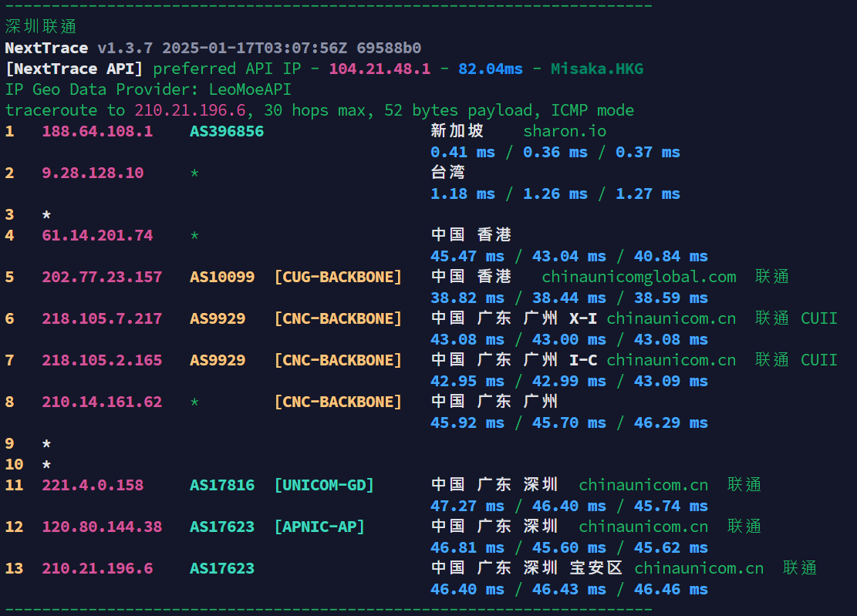Click final hop IP 210.21.196.6 on row 13
This screenshot has width=857, height=616.
click(x=98, y=568)
